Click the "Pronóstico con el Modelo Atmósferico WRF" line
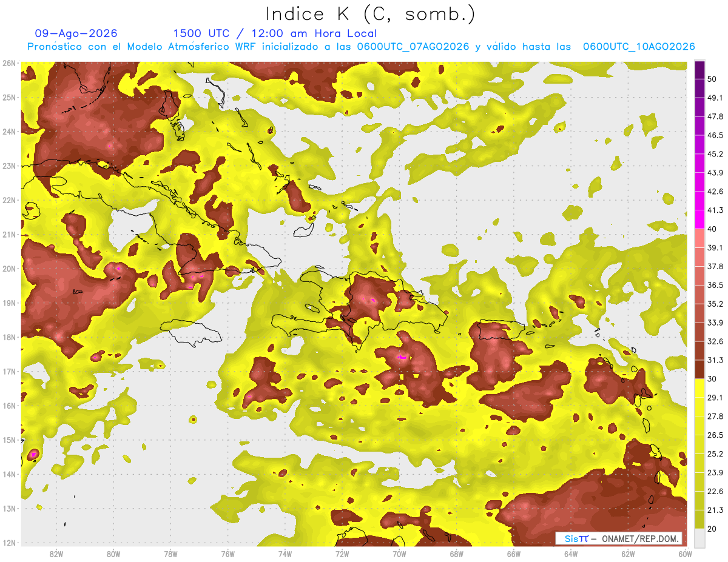This screenshot has height=562, width=728. tap(361, 47)
